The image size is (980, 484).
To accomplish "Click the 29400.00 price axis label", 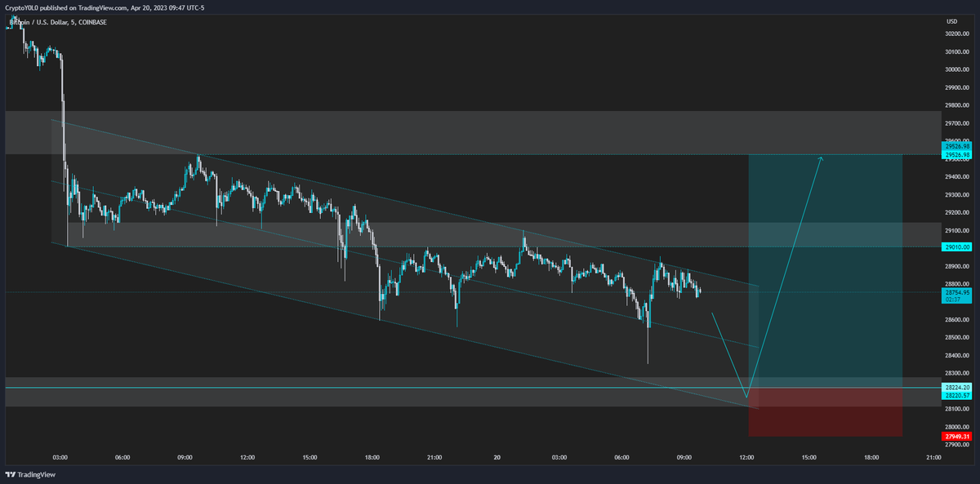I will tap(957, 177).
